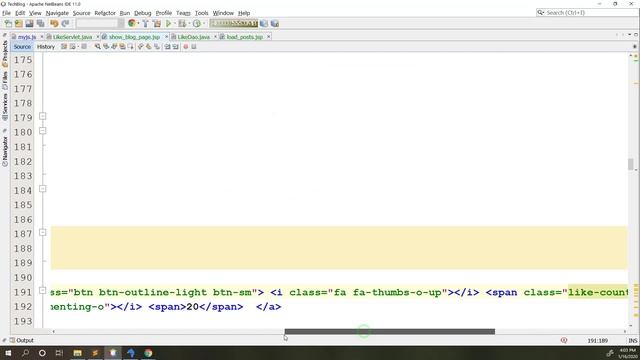Click the 191:189 cursor position indicator
The height and width of the screenshot is (360, 640).
[x=598, y=340]
